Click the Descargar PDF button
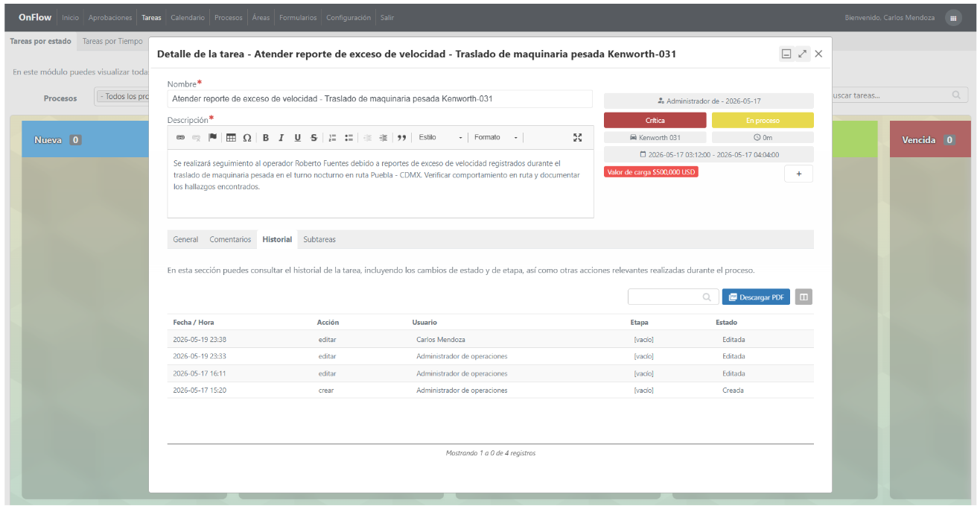980x509 pixels. coord(756,297)
